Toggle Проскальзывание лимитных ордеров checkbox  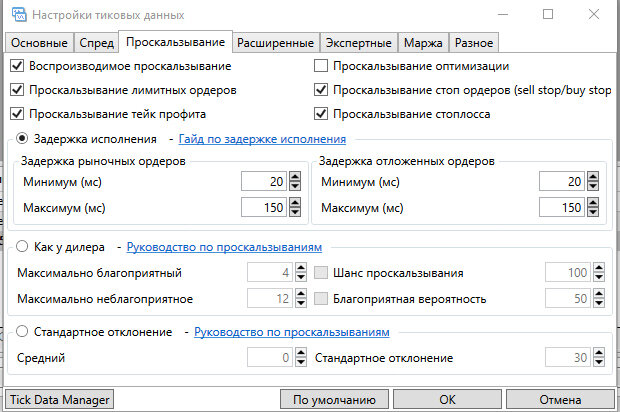[17, 90]
